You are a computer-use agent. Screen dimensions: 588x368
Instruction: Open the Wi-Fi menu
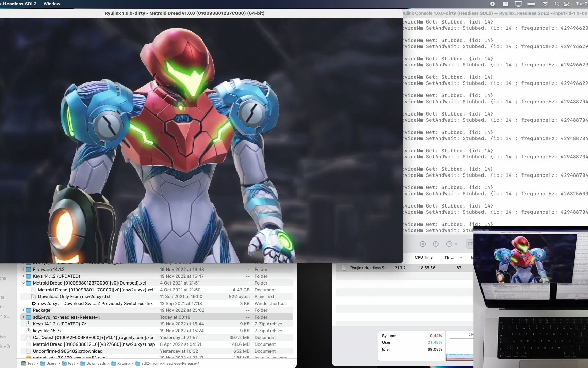[x=545, y=4]
